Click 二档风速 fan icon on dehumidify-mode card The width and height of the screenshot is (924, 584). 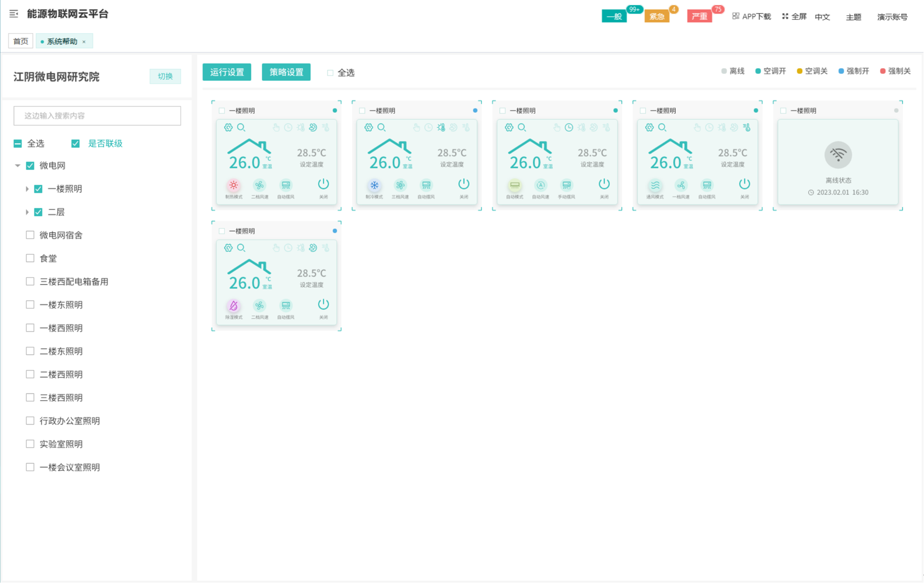260,305
